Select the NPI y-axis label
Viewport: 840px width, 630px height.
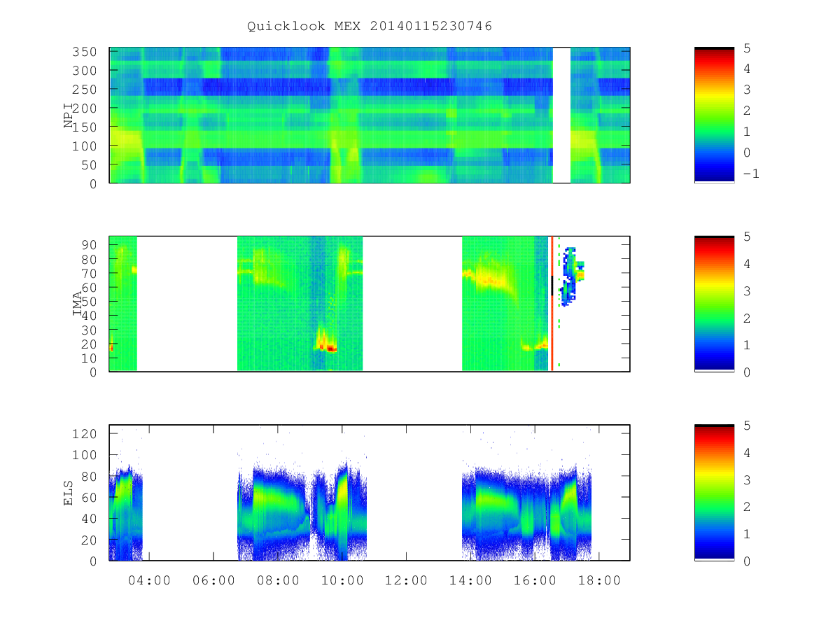69,115
